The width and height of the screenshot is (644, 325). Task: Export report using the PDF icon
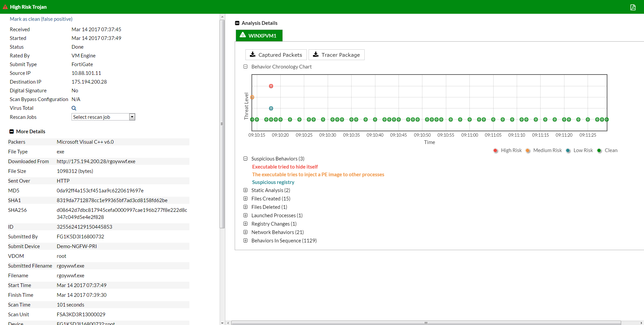[x=633, y=7]
